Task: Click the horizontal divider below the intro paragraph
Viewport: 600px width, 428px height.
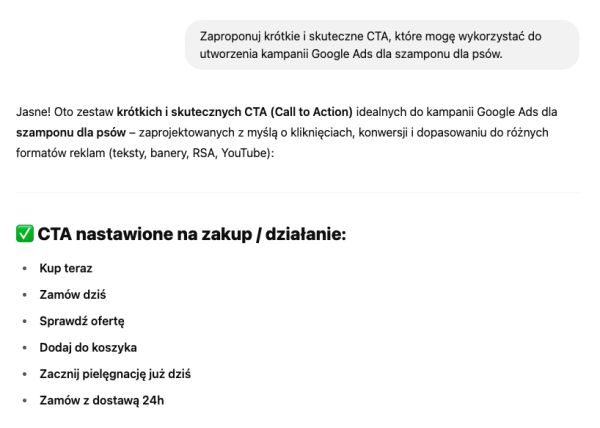Action: pyautogui.click(x=298, y=192)
